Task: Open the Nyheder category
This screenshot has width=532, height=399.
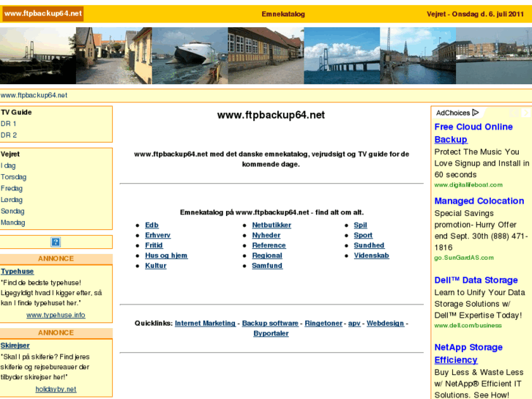Action: point(266,235)
